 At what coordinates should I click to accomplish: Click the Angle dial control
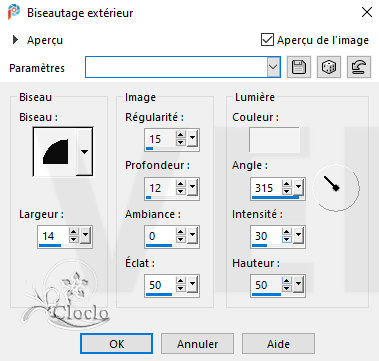(336, 188)
